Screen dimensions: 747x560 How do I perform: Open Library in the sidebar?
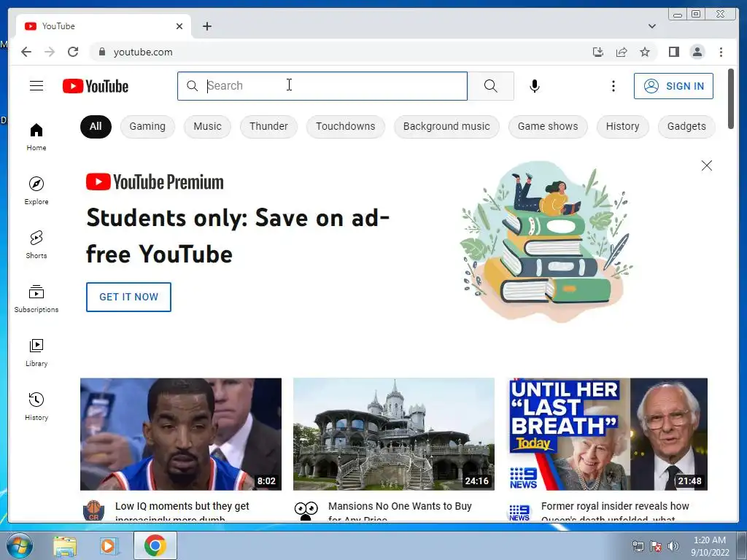coord(36,352)
